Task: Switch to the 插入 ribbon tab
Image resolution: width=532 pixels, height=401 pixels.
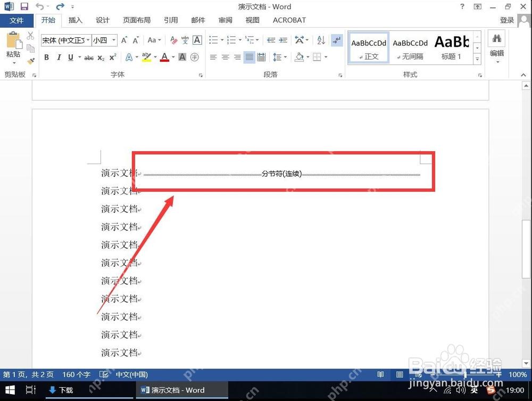Action: pyautogui.click(x=76, y=20)
